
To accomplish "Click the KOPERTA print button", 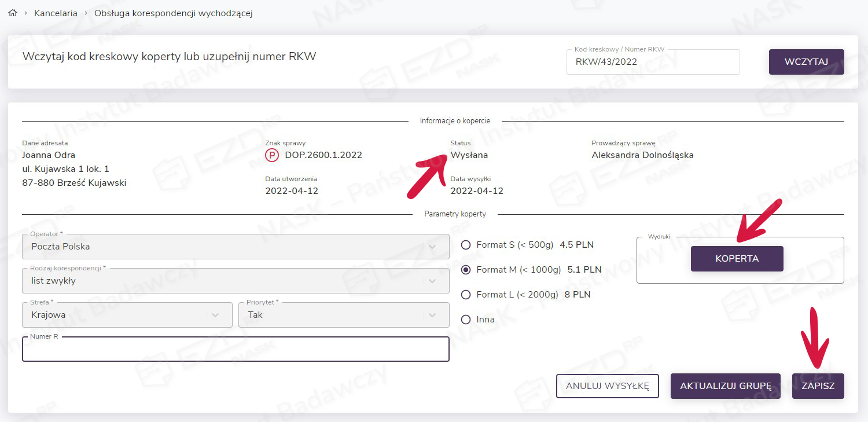I will tap(737, 259).
